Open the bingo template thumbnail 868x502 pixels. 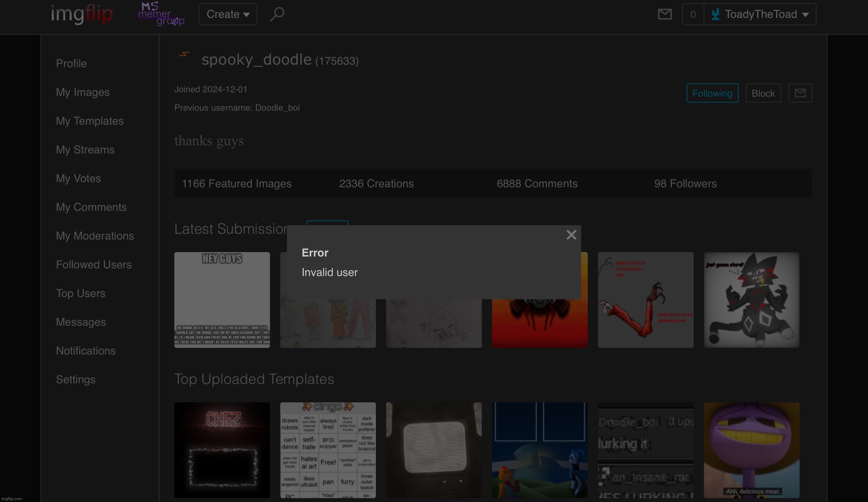point(328,450)
